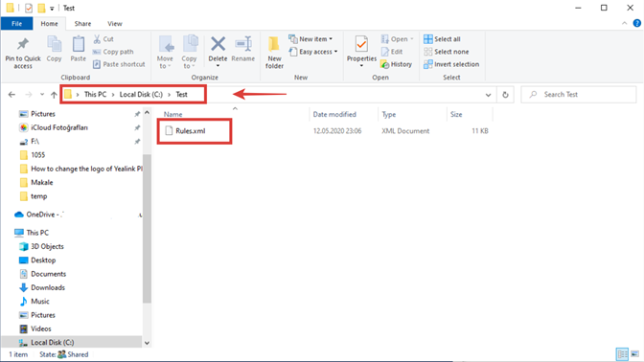Click navigation pane scroll up arrow
Screen dimensions: 644x362
147,112
